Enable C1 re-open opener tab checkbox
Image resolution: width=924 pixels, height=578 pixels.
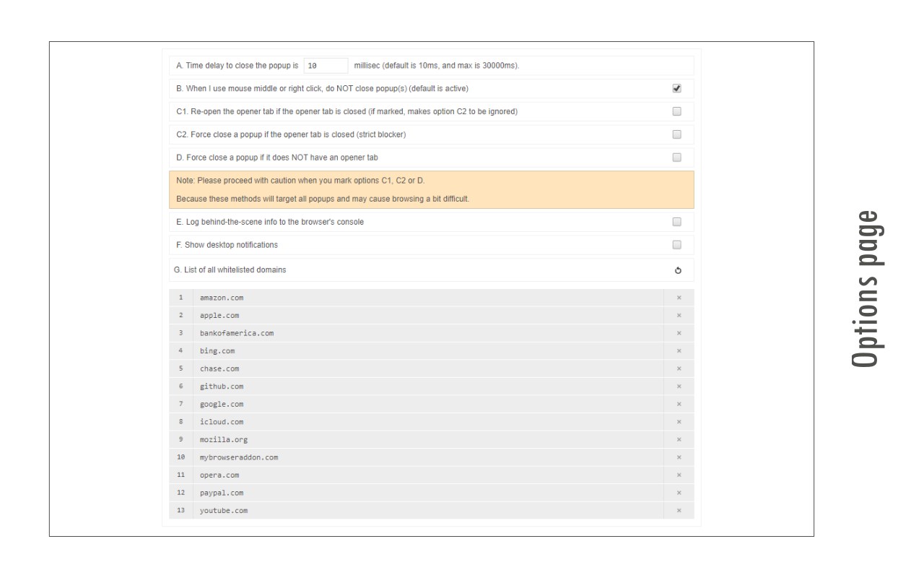coord(676,111)
